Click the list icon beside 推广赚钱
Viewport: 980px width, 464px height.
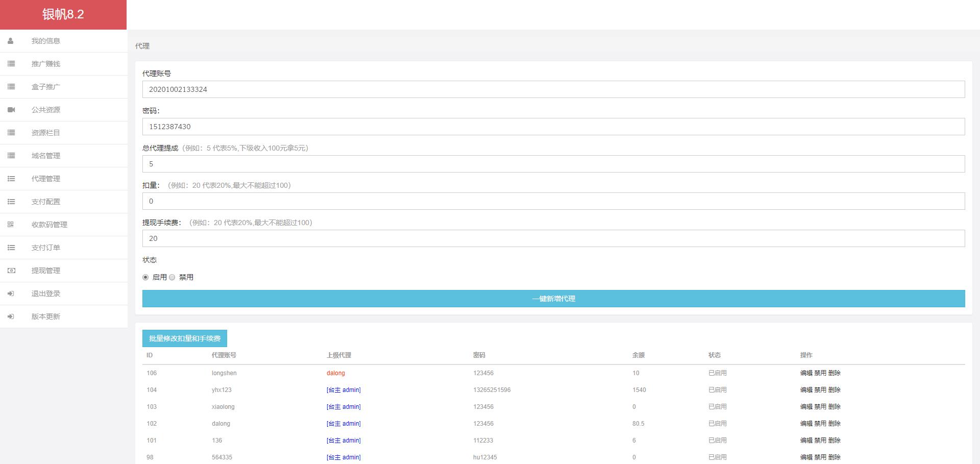tap(11, 64)
